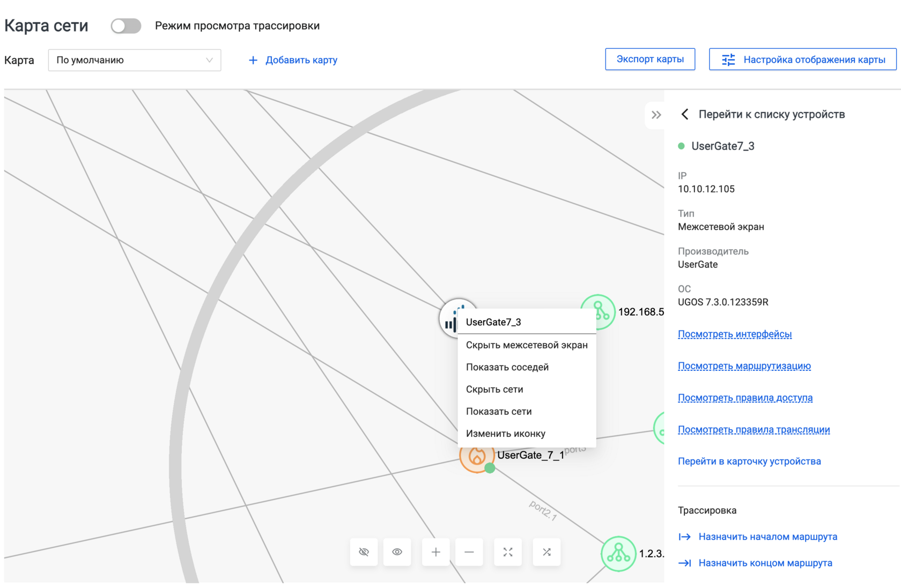The image size is (901, 588).
Task: Zoom in with the plus button
Action: coord(435,552)
